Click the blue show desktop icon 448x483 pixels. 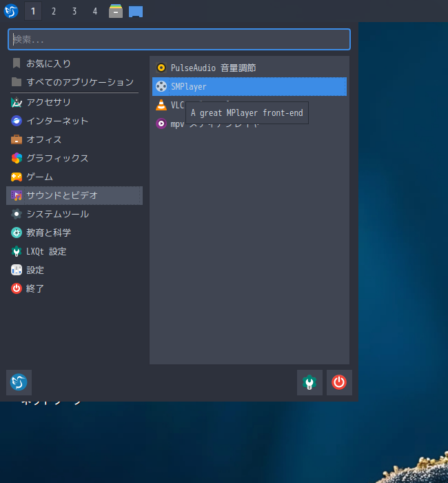point(136,12)
